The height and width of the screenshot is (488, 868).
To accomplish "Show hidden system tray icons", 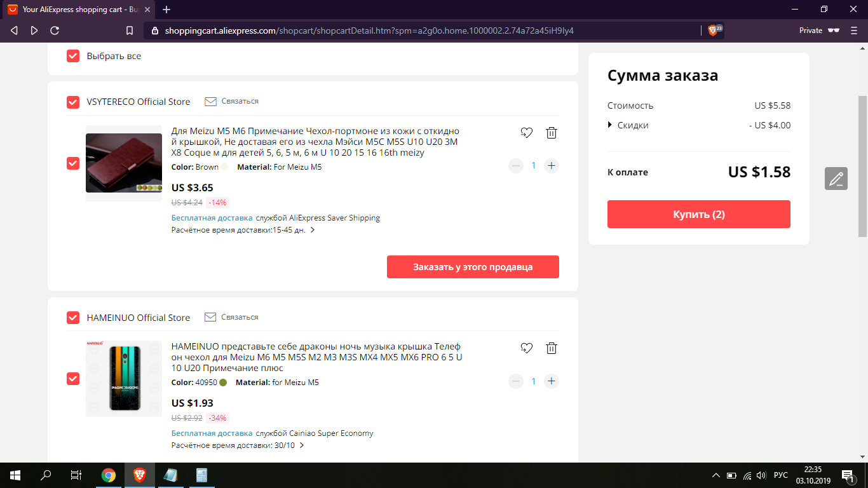I will coord(716,475).
